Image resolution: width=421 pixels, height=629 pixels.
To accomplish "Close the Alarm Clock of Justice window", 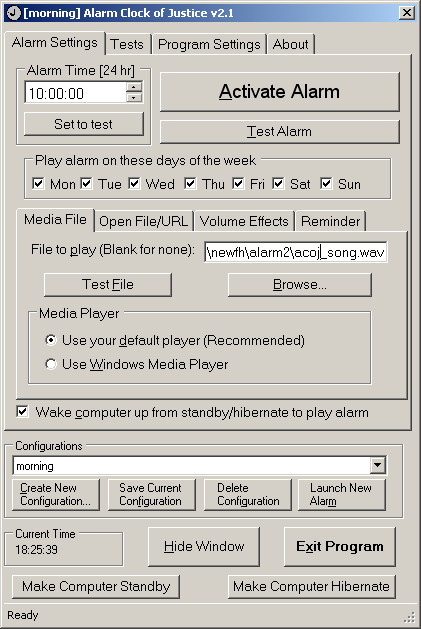I will (x=407, y=13).
